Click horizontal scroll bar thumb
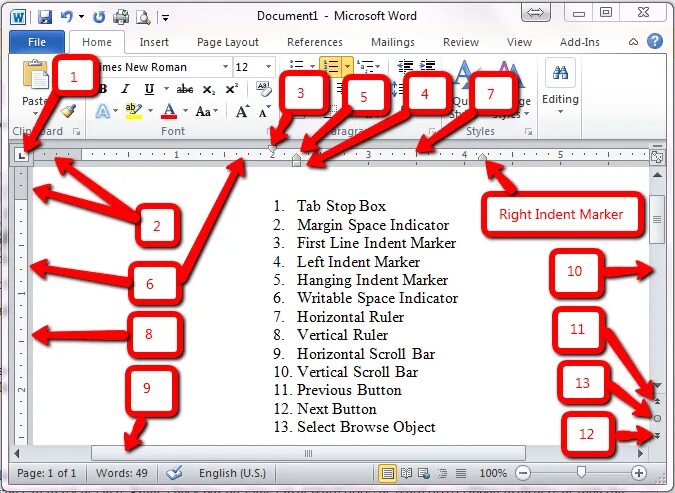This screenshot has height=493, width=675. click(x=308, y=453)
